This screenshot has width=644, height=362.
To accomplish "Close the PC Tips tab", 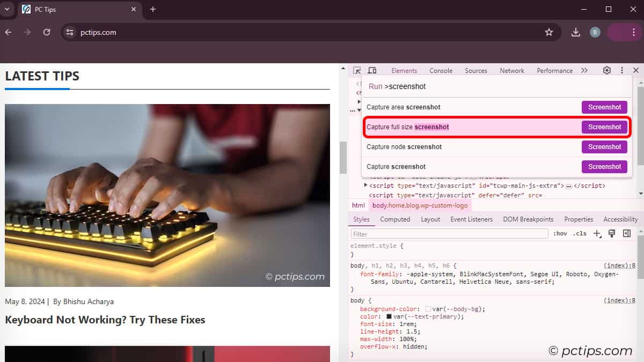I will pos(134,9).
